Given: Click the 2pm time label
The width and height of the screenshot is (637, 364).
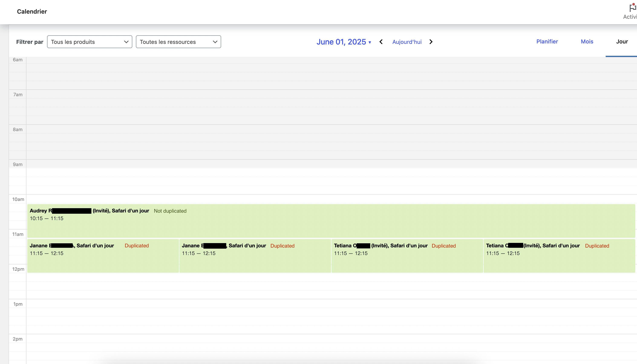Looking at the screenshot, I should pyautogui.click(x=17, y=339).
